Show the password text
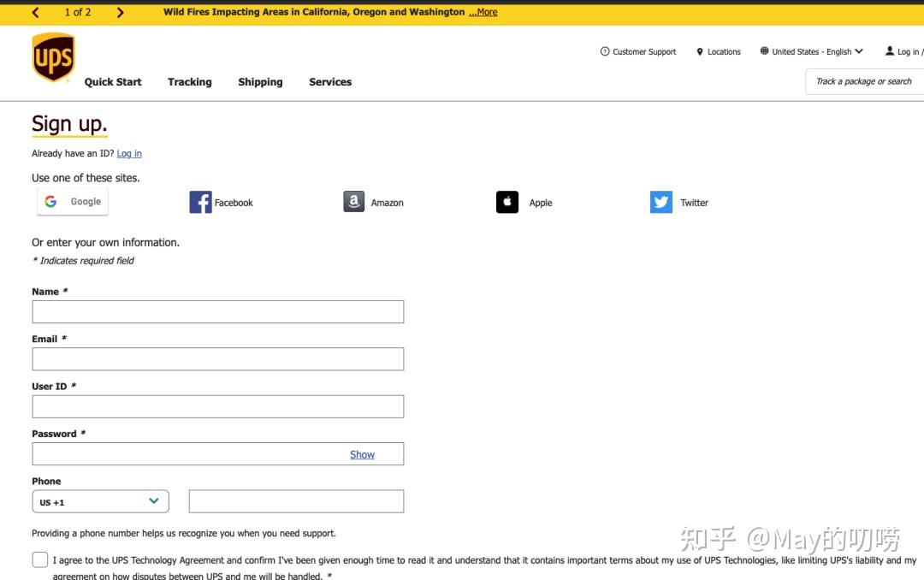This screenshot has height=580, width=924. pyautogui.click(x=362, y=454)
